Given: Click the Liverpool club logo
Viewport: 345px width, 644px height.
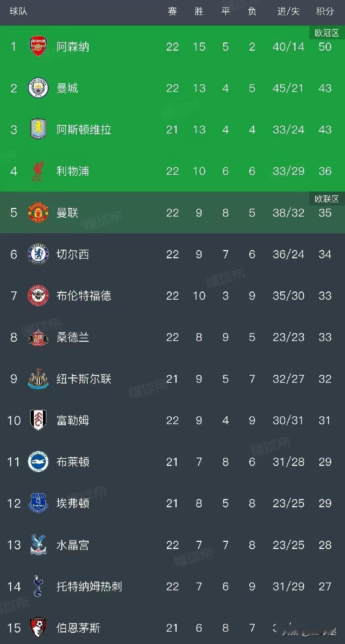Looking at the screenshot, I should [x=38, y=171].
